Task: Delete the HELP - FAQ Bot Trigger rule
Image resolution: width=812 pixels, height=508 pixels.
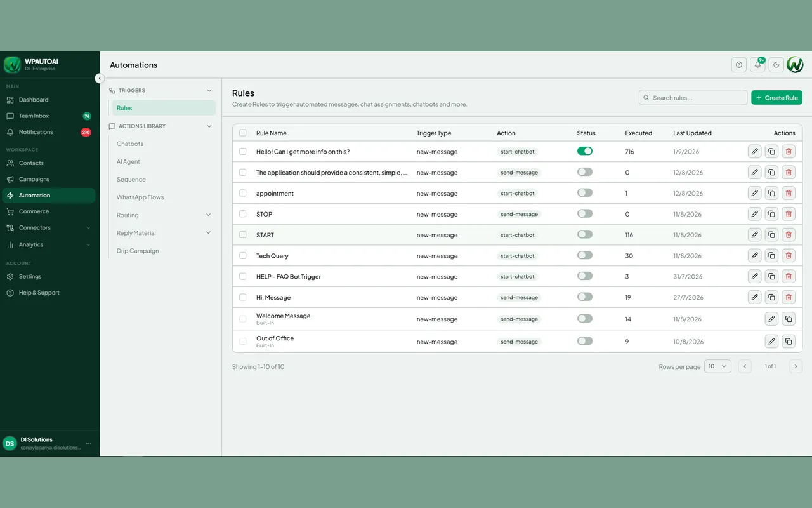Action: [x=789, y=276]
